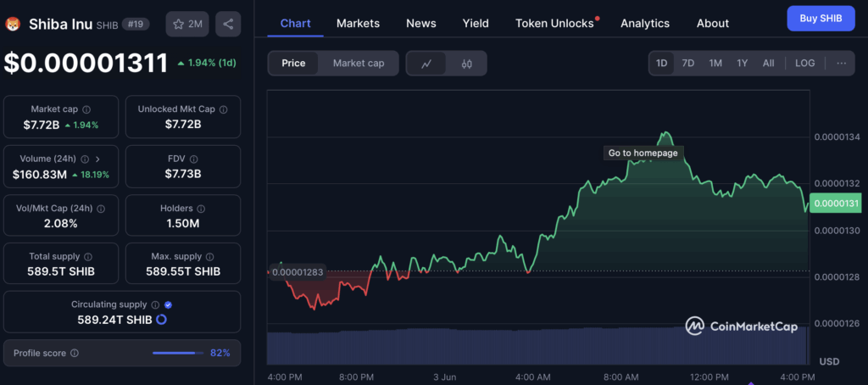
Task: Click the 82% profile score value
Action: tap(220, 353)
